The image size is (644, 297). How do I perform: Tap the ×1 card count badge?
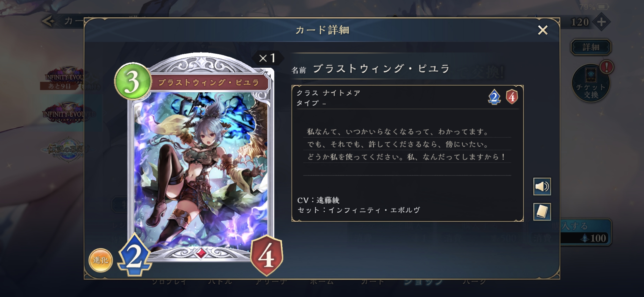[268, 58]
